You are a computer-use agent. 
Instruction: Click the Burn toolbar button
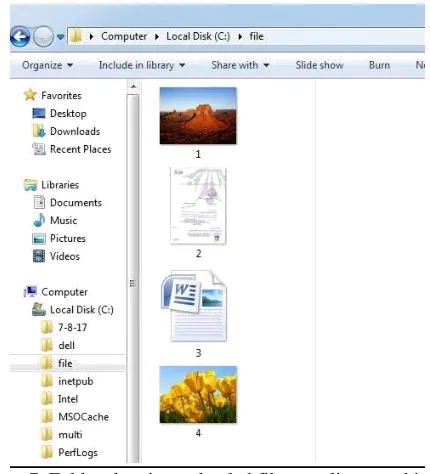click(379, 65)
